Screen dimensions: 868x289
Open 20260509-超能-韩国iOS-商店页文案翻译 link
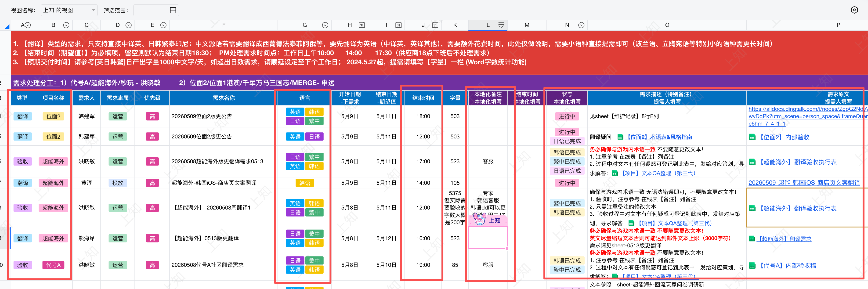click(804, 183)
